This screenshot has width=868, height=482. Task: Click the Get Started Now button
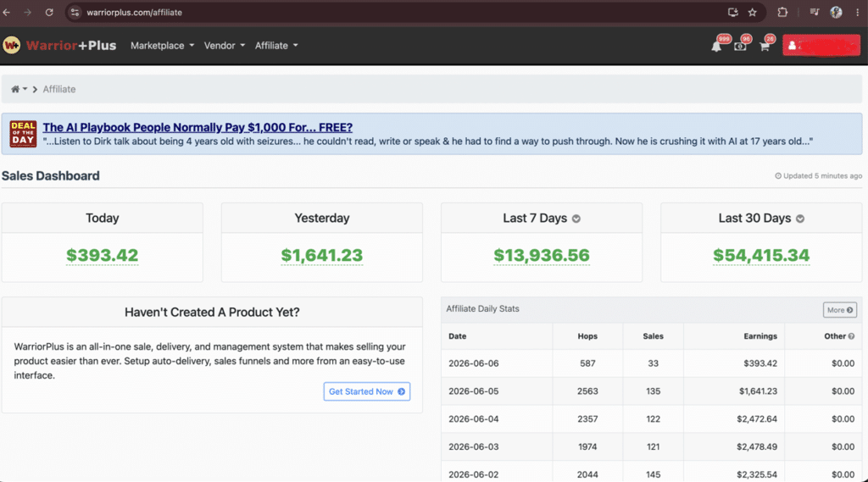point(367,391)
